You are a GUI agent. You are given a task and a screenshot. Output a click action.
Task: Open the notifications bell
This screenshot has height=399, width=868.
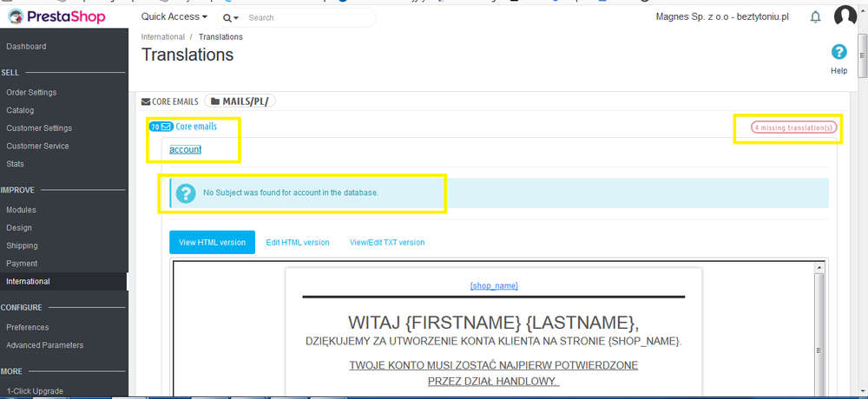(815, 17)
